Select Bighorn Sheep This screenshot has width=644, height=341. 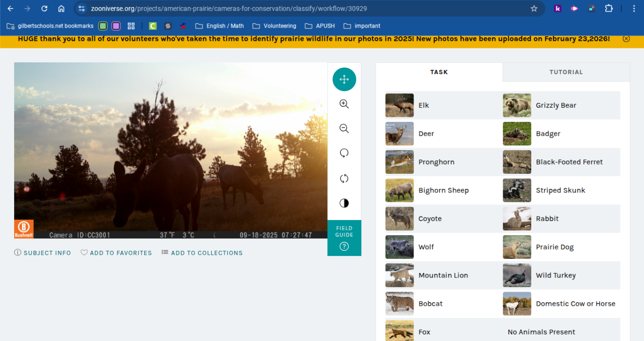click(x=444, y=190)
